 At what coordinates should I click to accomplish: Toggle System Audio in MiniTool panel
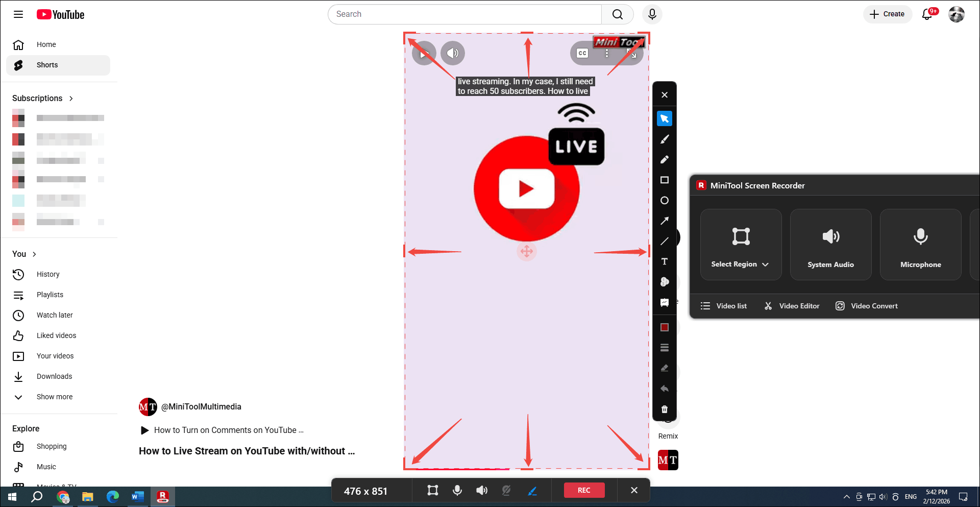point(830,244)
